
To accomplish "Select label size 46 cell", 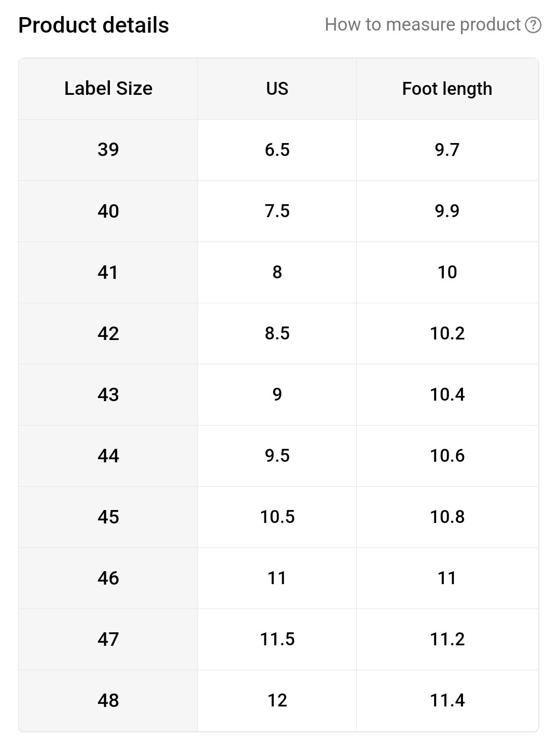I will pos(108,578).
